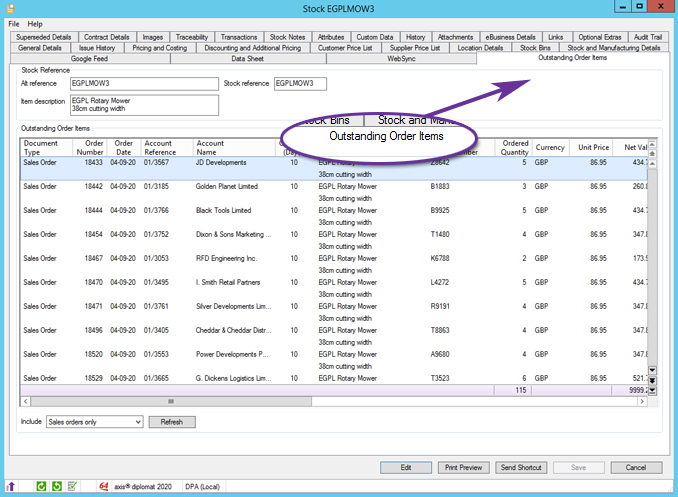The image size is (678, 497).
Task: Open the Customer Price List tab
Action: [x=345, y=48]
